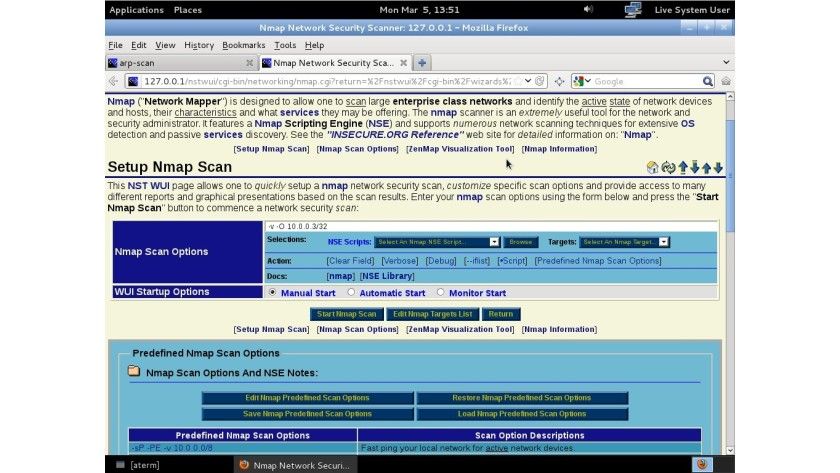The image size is (840, 473).
Task: Open the folder icon beside Nmap Scan Options notes
Action: point(134,371)
